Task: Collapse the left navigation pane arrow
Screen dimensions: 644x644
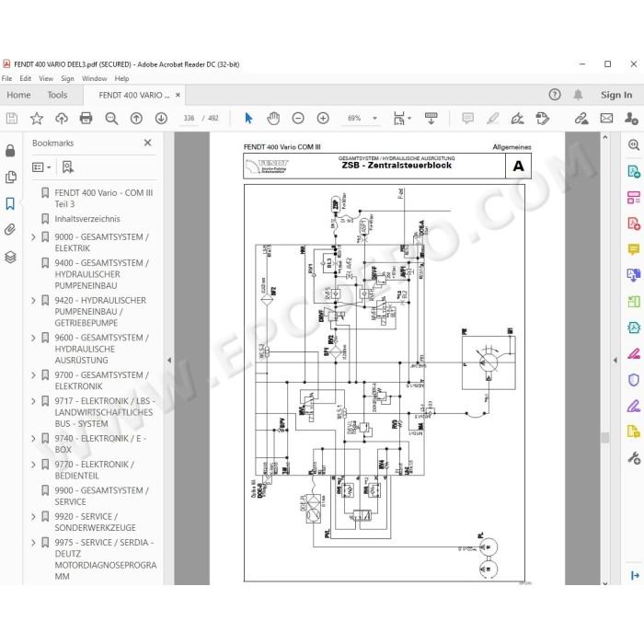Action: pyautogui.click(x=169, y=361)
